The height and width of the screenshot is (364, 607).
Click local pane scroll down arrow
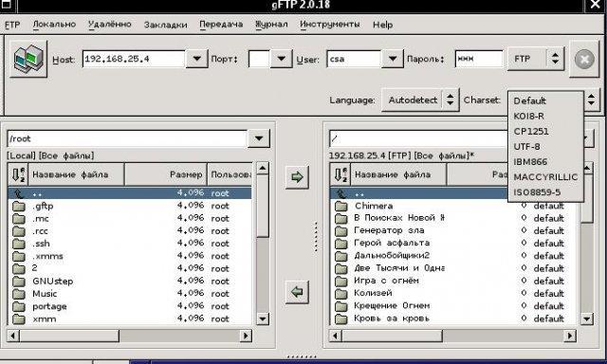pyautogui.click(x=263, y=318)
